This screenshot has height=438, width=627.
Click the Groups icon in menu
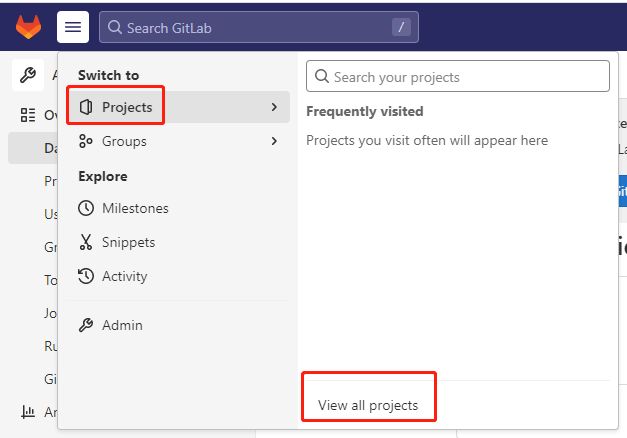click(x=86, y=141)
